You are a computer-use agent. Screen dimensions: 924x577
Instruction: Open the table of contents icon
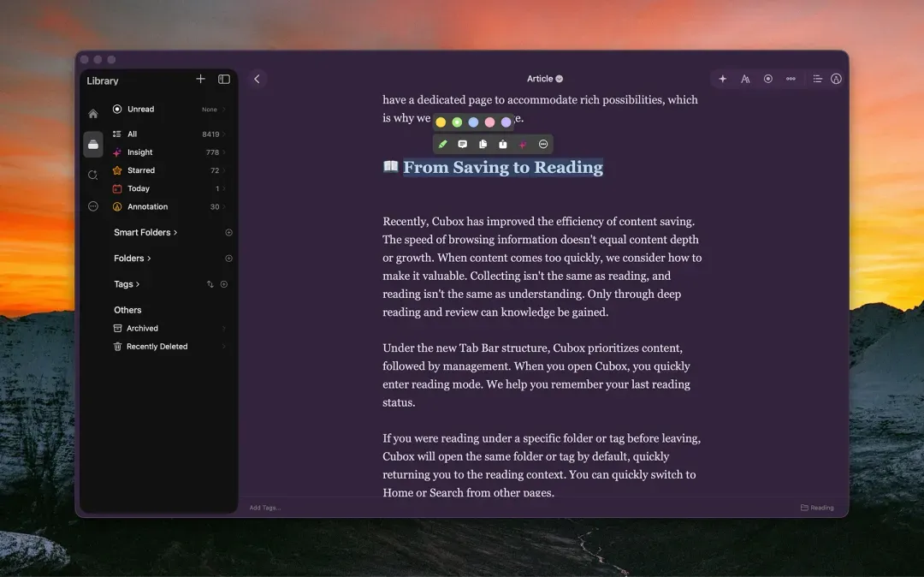pyautogui.click(x=817, y=79)
